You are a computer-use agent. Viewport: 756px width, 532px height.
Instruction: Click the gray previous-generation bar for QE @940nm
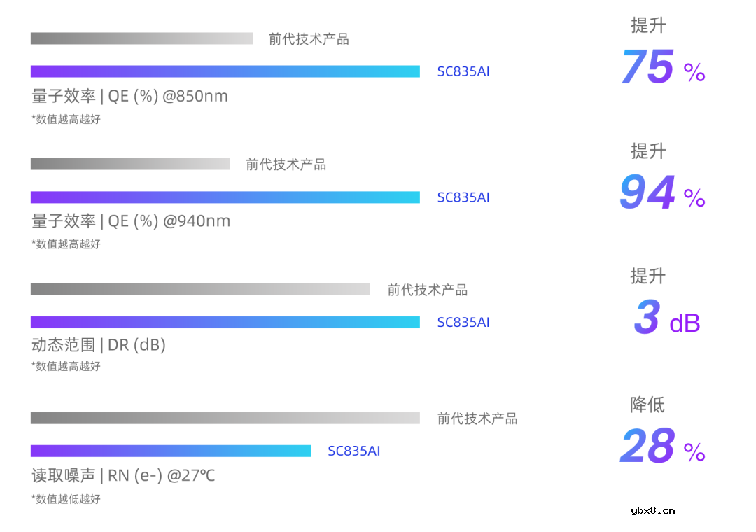[130, 164]
